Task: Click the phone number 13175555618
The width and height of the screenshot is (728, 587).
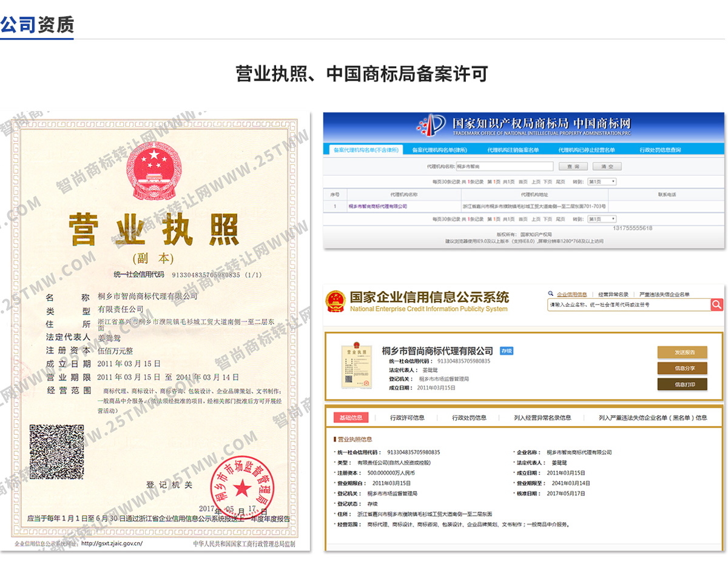Action: (x=633, y=228)
